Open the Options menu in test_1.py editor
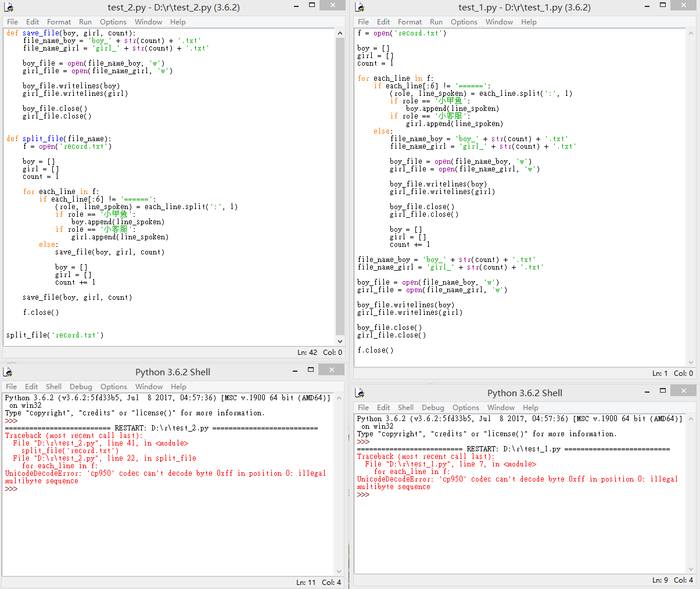Image resolution: width=700 pixels, height=589 pixels. [x=464, y=22]
